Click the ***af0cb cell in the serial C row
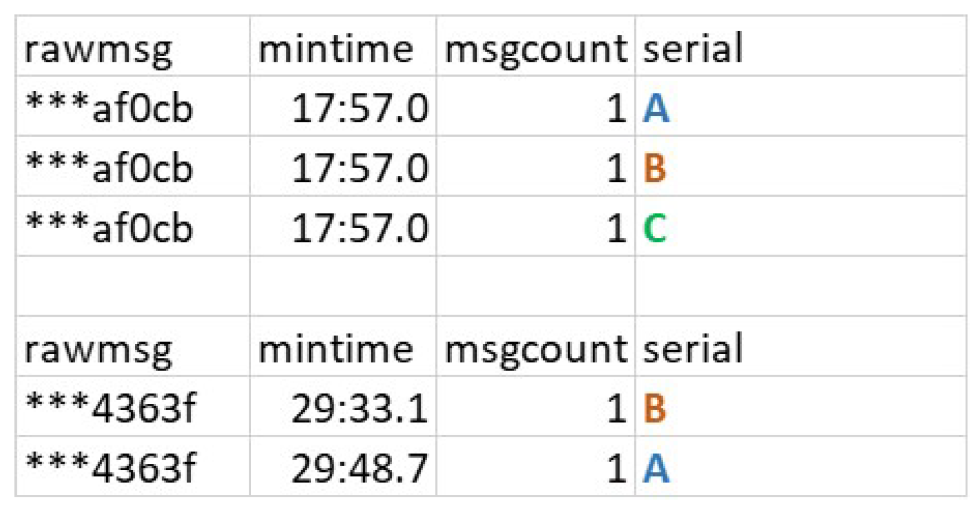The width and height of the screenshot is (980, 514). [110, 228]
